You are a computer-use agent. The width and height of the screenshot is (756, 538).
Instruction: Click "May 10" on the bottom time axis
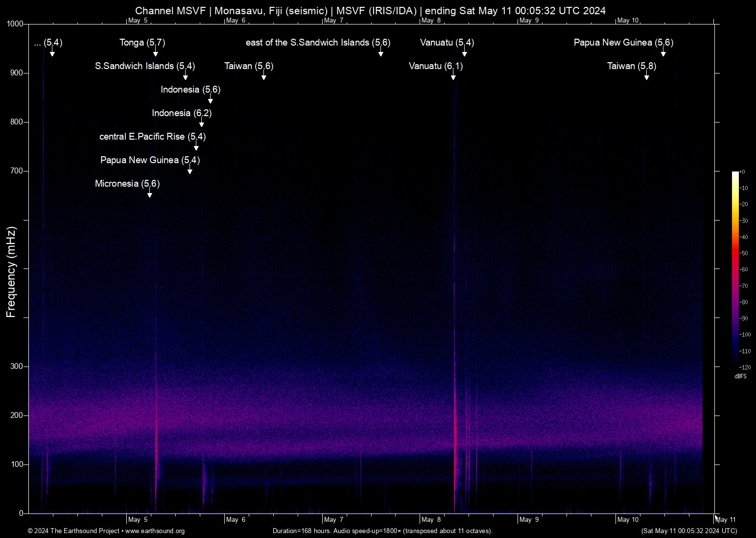[x=628, y=520]
